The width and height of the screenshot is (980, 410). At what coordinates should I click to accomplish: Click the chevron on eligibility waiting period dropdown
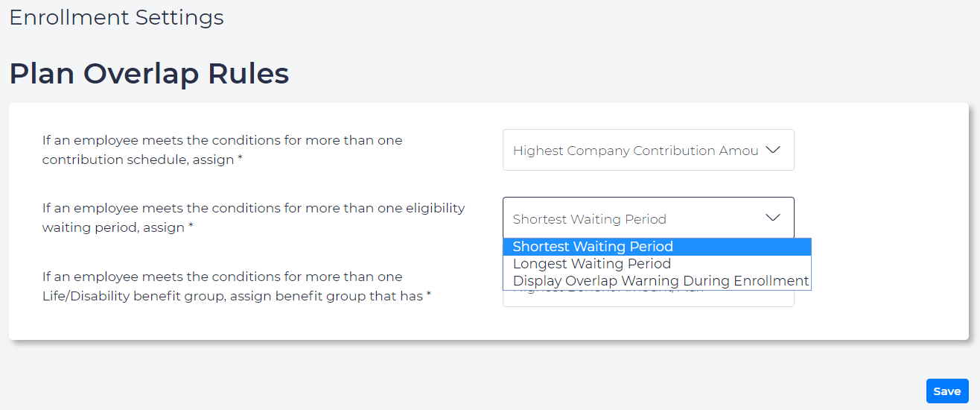[x=773, y=218]
